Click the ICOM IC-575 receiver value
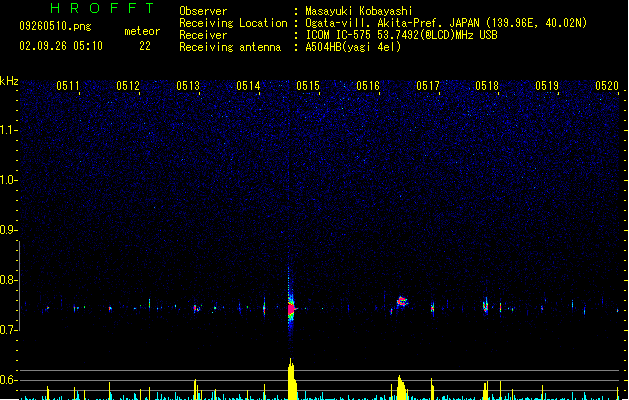Screen dimensions: 629x400 point(401,35)
